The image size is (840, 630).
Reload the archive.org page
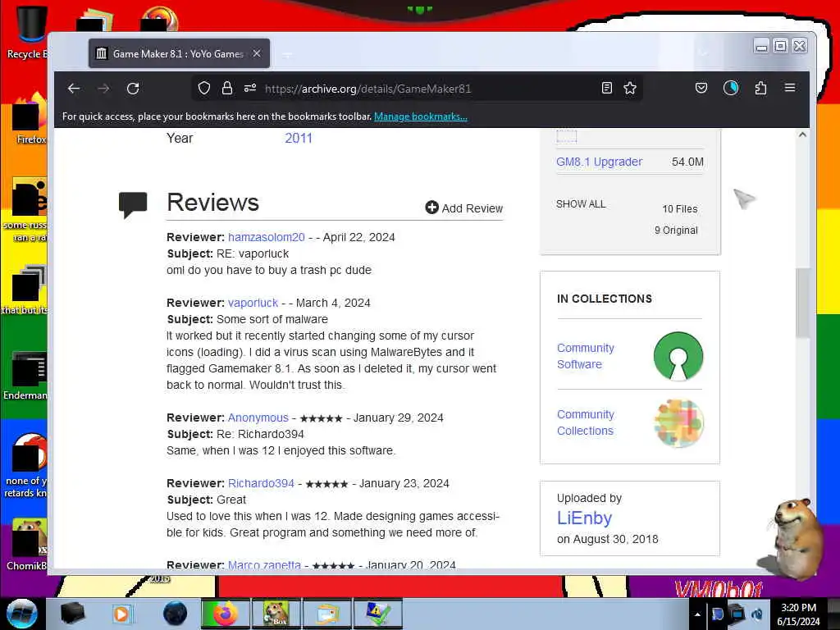133,89
